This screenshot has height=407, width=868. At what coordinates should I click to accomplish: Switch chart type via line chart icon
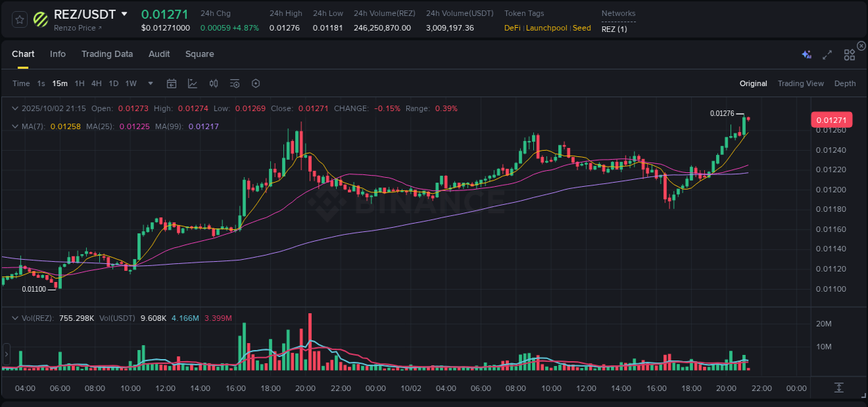192,83
